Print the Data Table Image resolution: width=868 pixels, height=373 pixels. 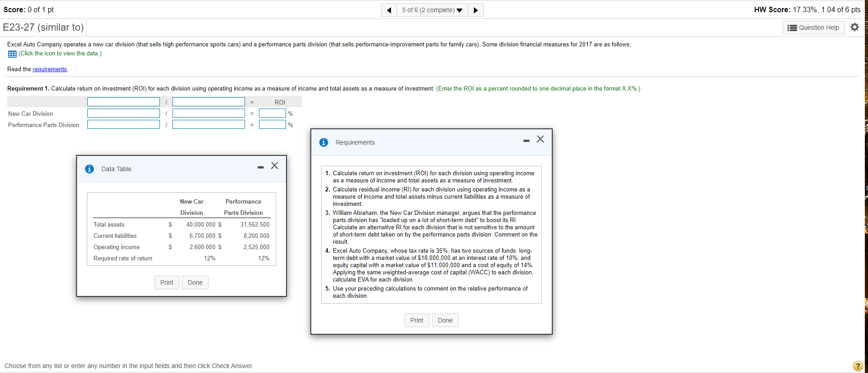(167, 282)
